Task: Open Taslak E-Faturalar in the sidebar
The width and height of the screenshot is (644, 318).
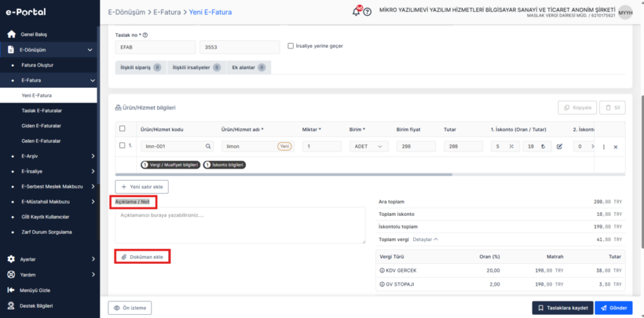Action: (x=42, y=110)
